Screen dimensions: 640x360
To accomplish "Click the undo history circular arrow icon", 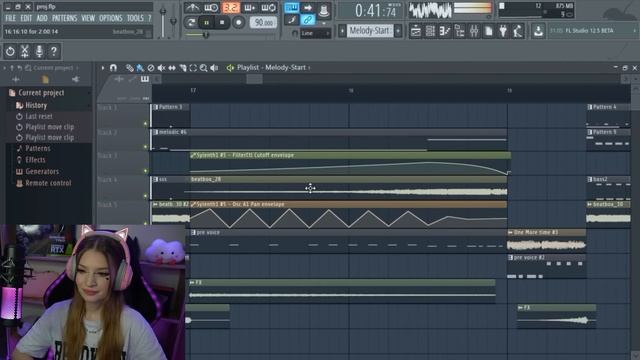I will pos(10,51).
